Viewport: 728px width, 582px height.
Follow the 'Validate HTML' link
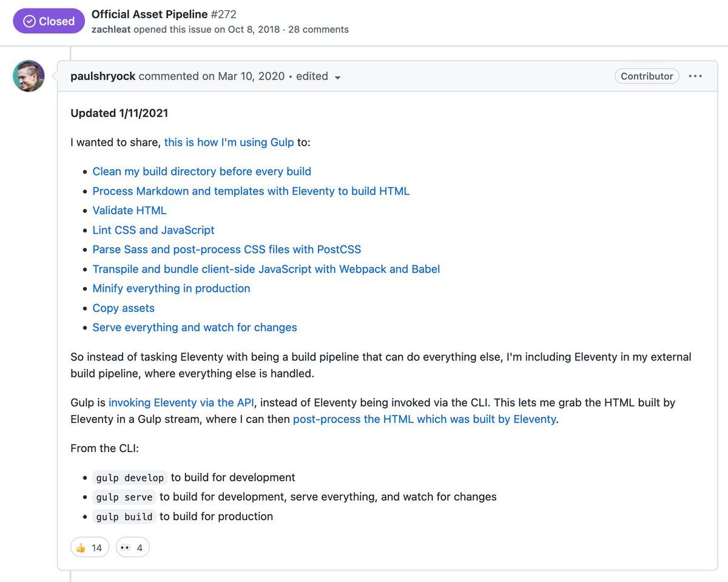[x=129, y=210]
